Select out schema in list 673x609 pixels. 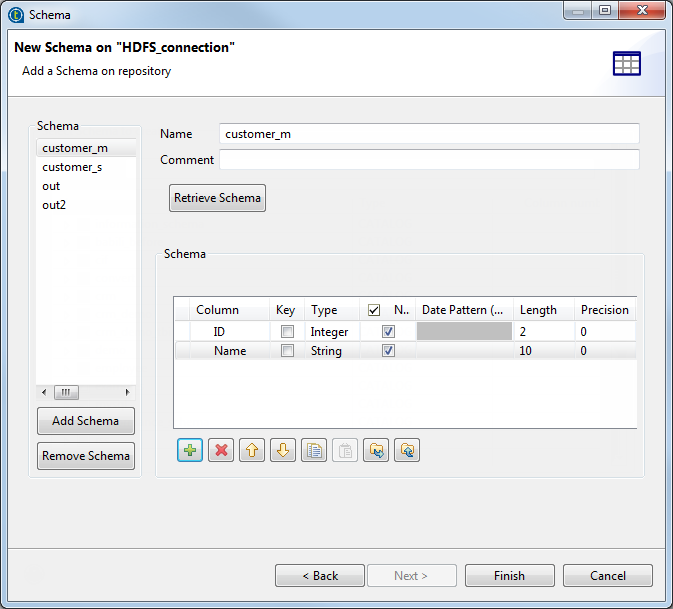point(86,186)
